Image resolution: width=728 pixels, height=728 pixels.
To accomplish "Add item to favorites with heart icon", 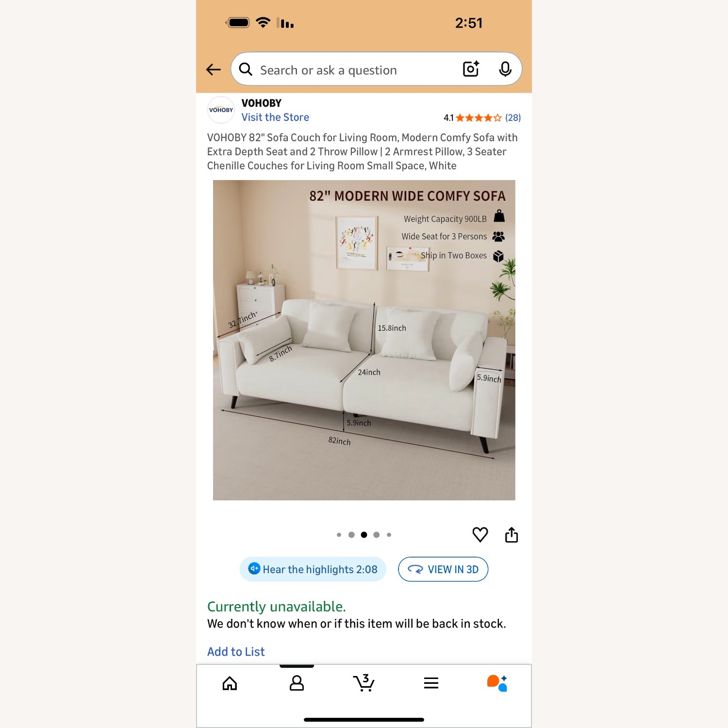I will point(480,535).
